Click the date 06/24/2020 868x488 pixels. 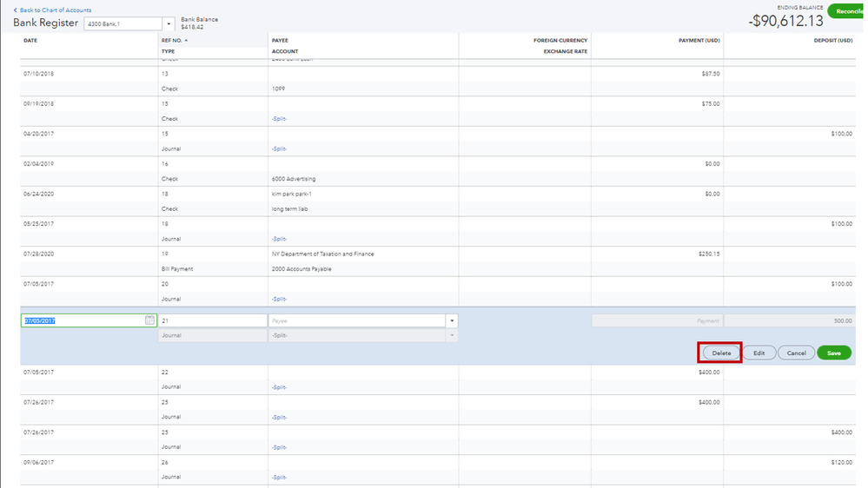39,195
